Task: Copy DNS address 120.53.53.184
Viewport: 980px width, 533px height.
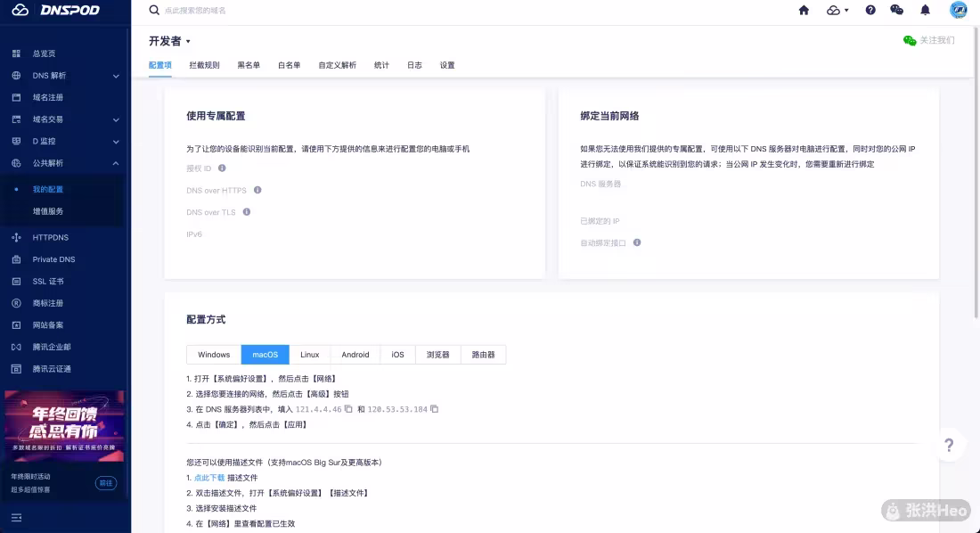Action: (435, 409)
